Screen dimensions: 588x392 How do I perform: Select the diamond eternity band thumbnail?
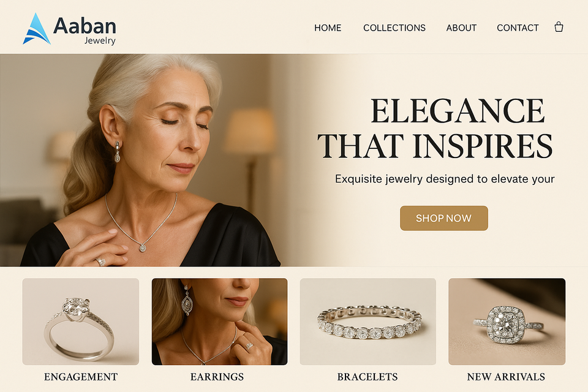click(368, 322)
